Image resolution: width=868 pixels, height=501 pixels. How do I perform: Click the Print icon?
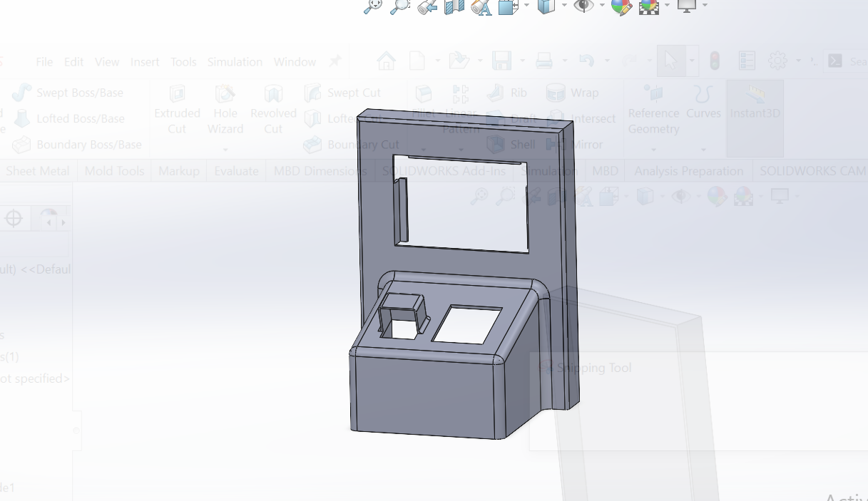click(x=544, y=61)
